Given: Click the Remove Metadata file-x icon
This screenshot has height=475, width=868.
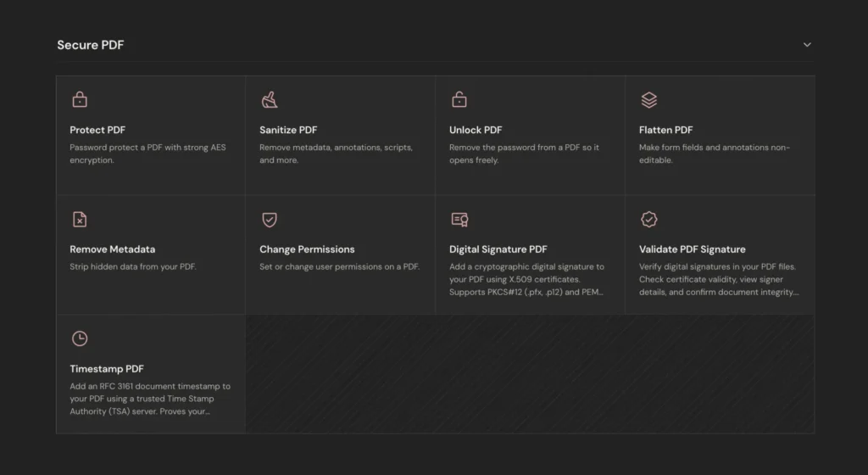Looking at the screenshot, I should click(80, 219).
